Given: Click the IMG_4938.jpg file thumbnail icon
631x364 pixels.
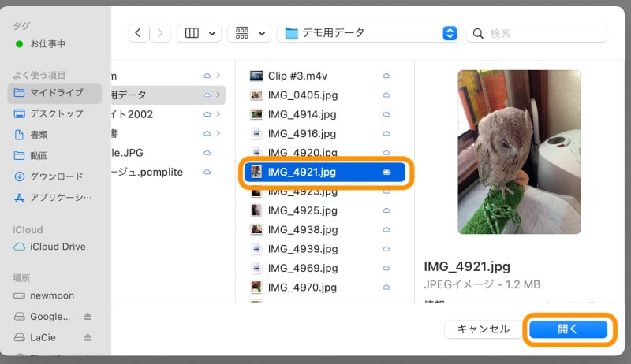Looking at the screenshot, I should click(256, 230).
